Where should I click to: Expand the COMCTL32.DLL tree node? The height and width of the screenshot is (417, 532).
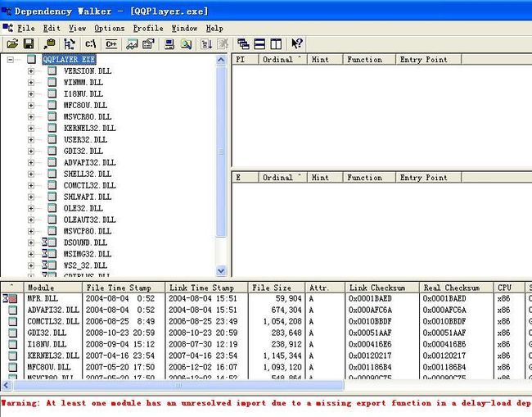click(x=31, y=185)
